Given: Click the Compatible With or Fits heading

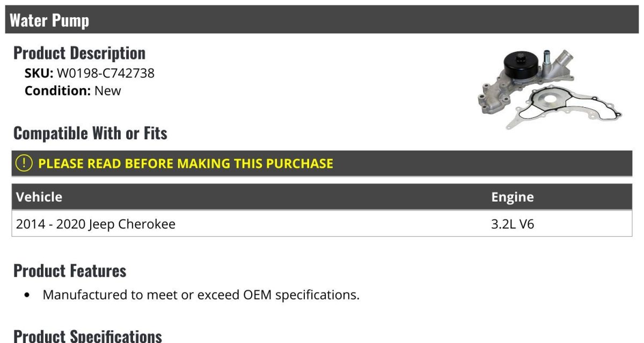Looking at the screenshot, I should click(90, 133).
